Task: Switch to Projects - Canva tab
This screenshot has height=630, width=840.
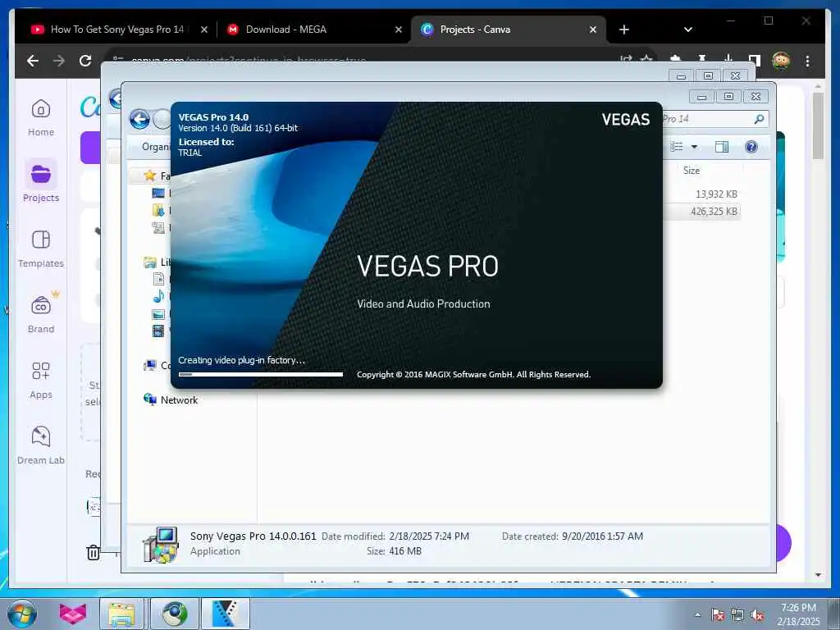Action: [508, 30]
